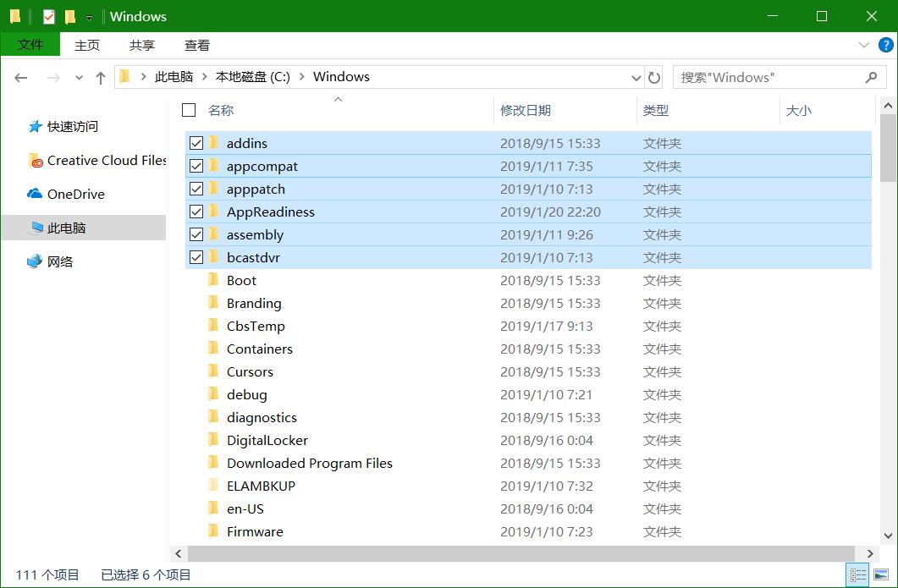Open the back button history chevron
Image resolution: width=898 pixels, height=588 pixels.
tap(79, 77)
